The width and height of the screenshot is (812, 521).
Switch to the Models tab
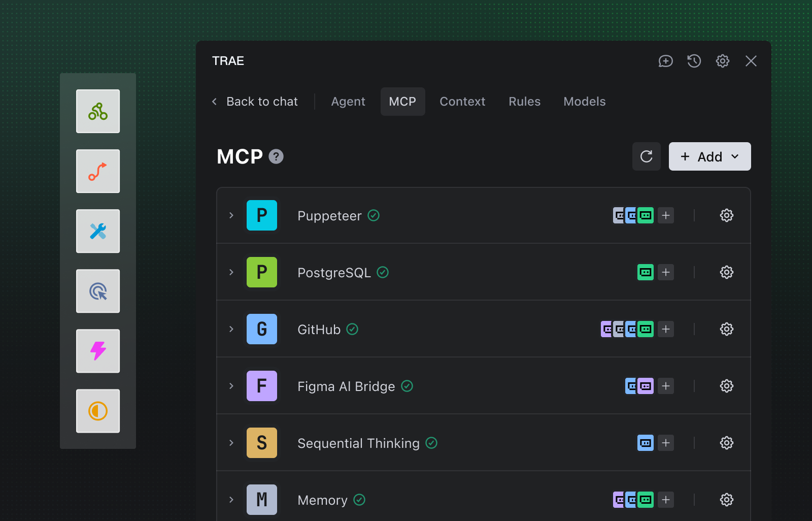(584, 102)
